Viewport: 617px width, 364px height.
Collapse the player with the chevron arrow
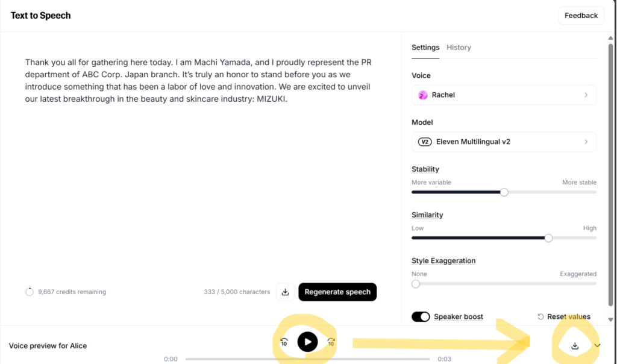coord(597,346)
